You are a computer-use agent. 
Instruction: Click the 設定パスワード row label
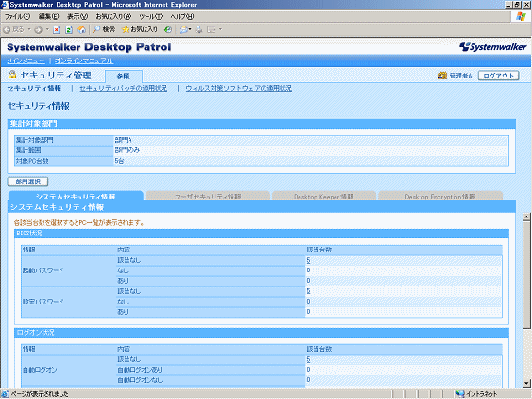[43, 302]
